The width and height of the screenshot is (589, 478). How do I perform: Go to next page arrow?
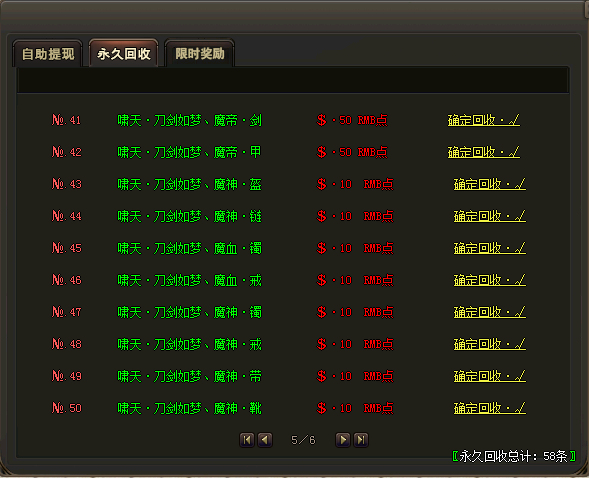343,440
